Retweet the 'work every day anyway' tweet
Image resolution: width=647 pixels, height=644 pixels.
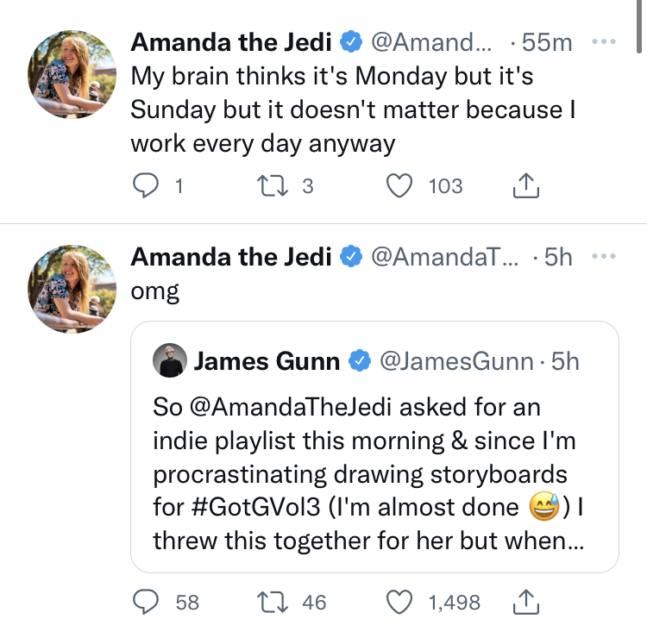273,185
